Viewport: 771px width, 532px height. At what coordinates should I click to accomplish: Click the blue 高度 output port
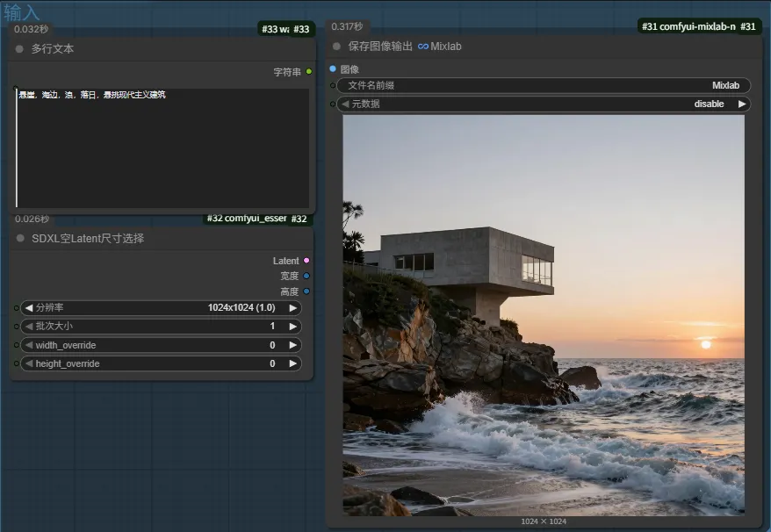pyautogui.click(x=306, y=291)
